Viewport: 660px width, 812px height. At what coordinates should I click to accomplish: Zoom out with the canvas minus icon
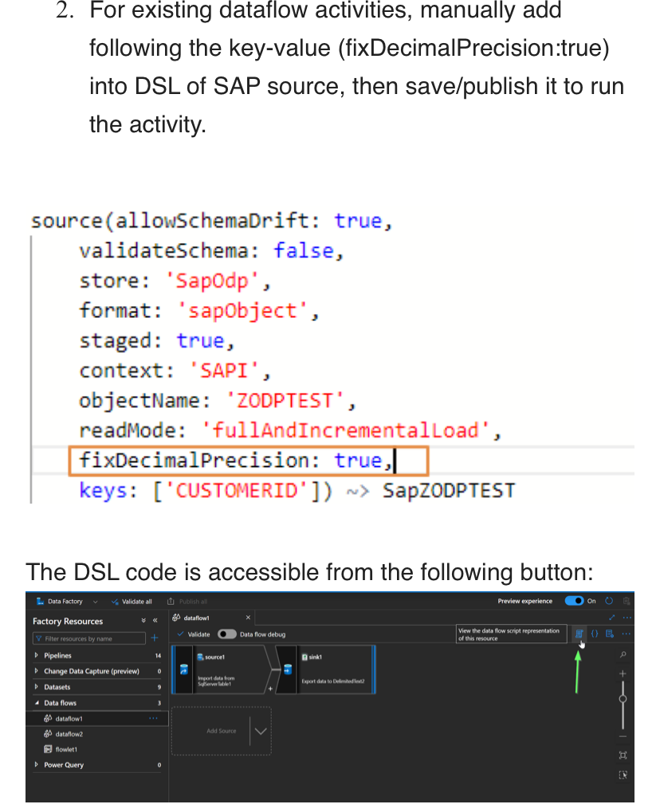[623, 736]
